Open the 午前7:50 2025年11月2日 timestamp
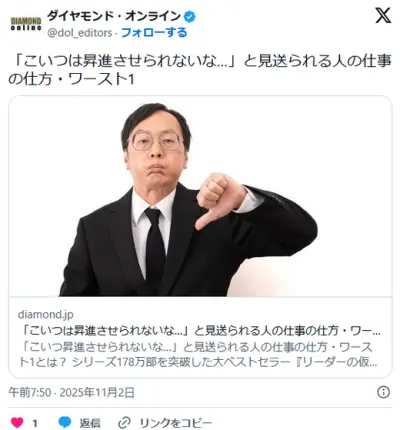 click(x=71, y=392)
